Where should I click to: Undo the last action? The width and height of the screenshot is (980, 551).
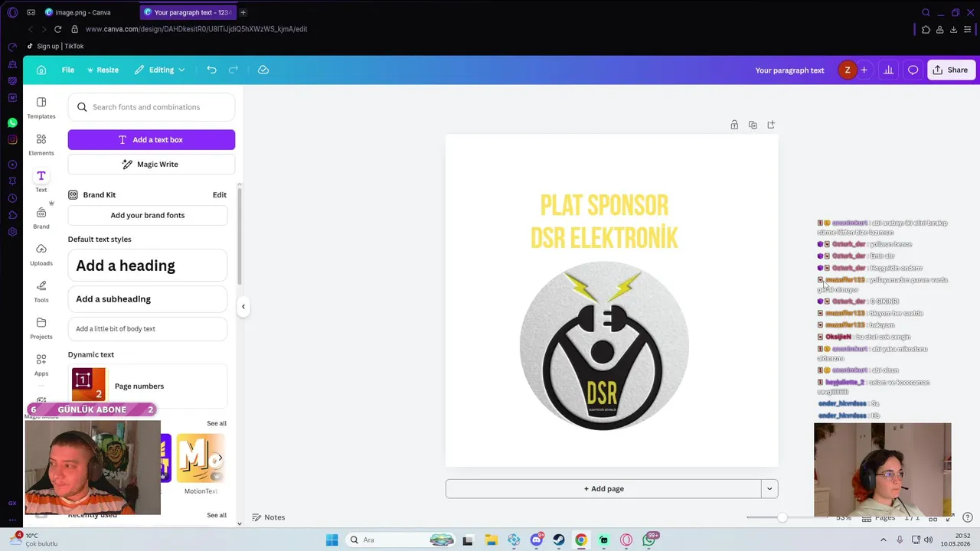coord(211,70)
